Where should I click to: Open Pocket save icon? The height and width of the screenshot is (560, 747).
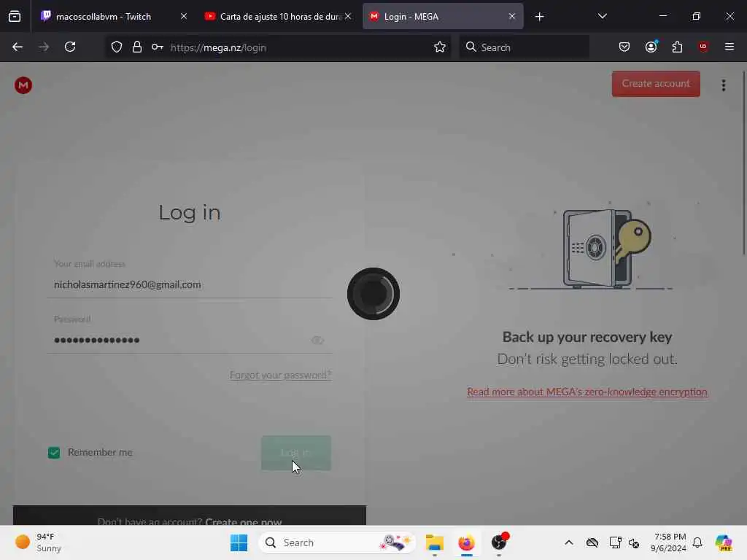[624, 47]
